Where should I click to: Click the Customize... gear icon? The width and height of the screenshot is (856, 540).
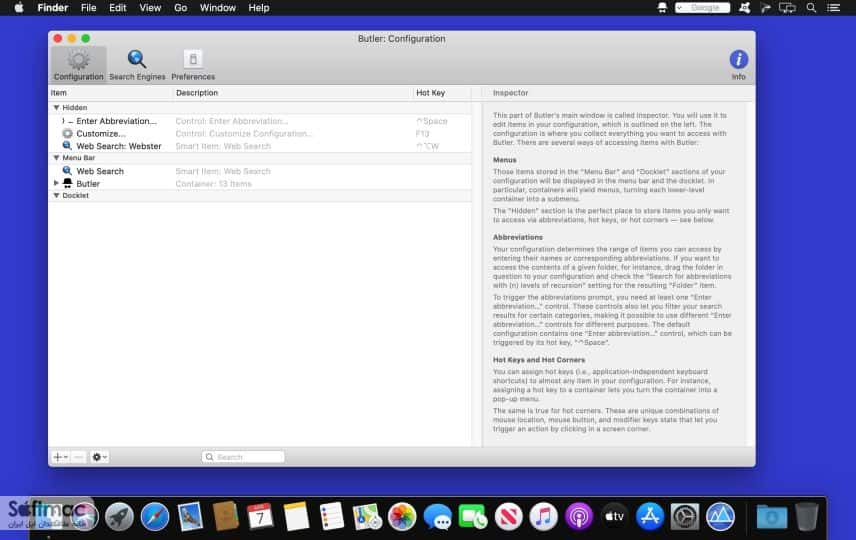[x=67, y=133]
